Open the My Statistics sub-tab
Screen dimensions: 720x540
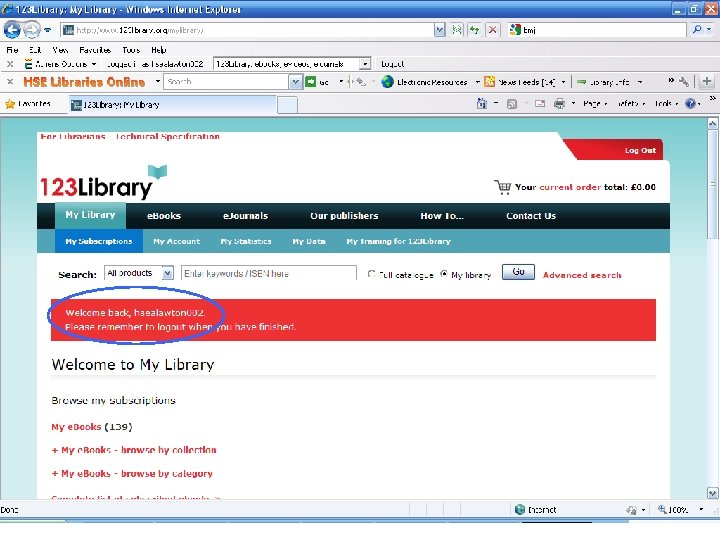point(246,241)
